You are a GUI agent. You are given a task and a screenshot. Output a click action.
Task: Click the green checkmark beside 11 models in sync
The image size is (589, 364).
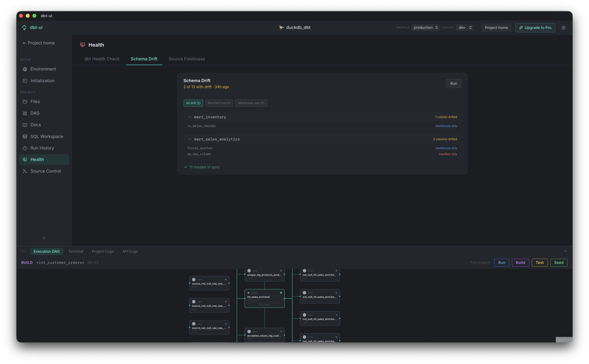[186, 167]
